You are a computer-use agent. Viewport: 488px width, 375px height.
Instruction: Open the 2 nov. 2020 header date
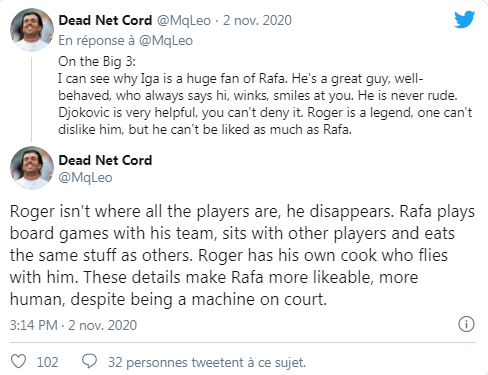(257, 20)
